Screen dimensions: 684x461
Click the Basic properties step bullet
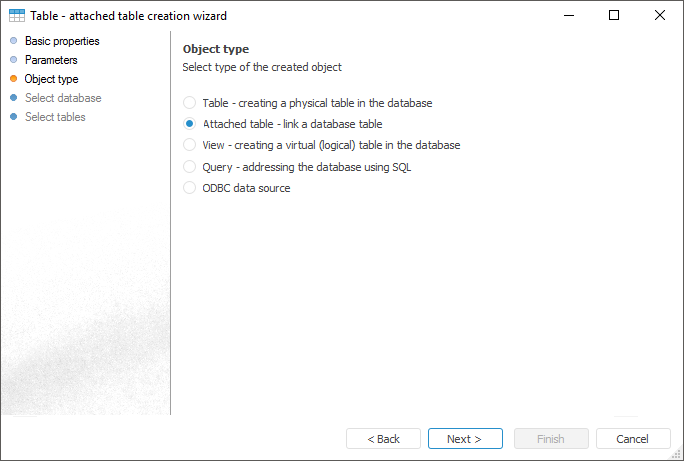(x=13, y=41)
